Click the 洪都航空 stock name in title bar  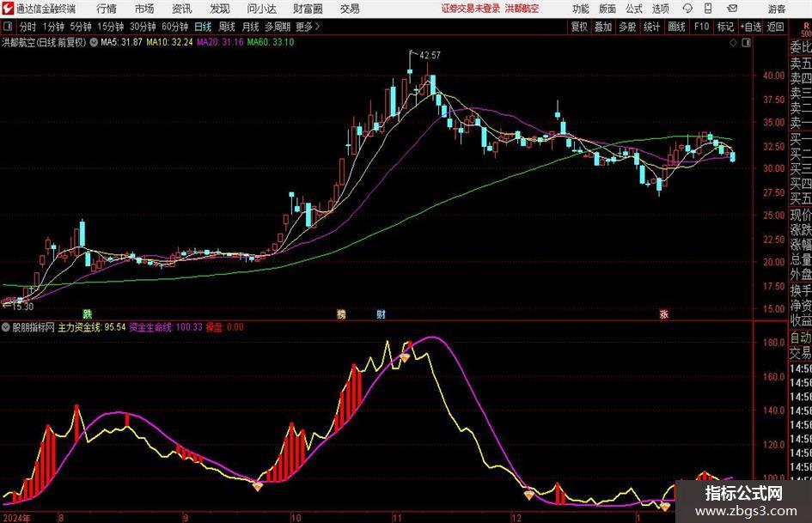click(522, 9)
